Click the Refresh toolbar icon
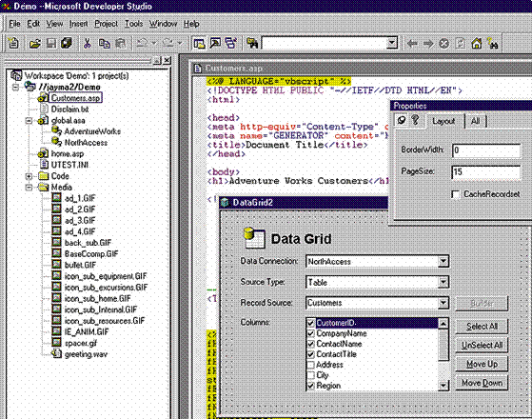532x419 pixels. click(460, 44)
